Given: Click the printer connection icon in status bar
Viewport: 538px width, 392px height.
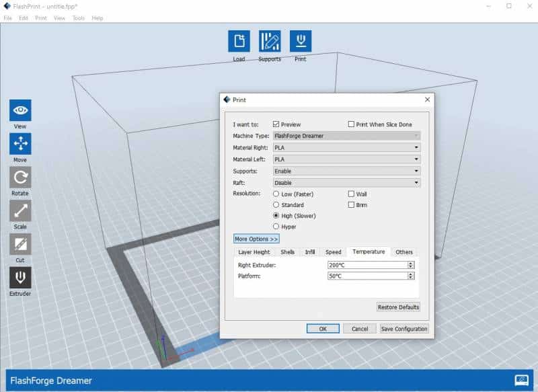Looking at the screenshot, I should 522,380.
